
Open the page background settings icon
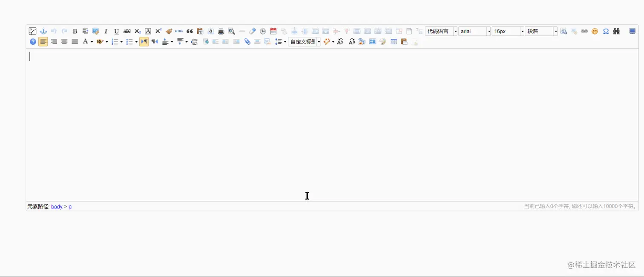pyautogui.click(x=362, y=41)
